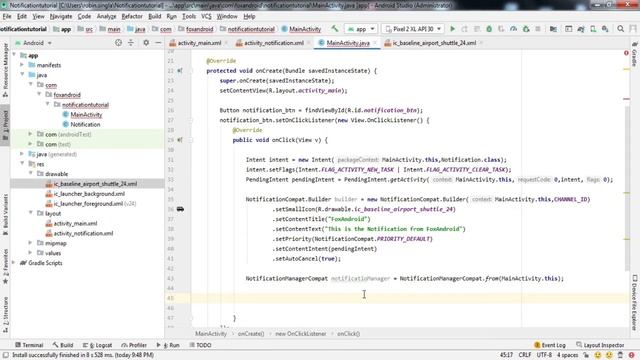This screenshot has height=360, width=640.
Task: Collapse the app module tree node
Action: (15, 55)
